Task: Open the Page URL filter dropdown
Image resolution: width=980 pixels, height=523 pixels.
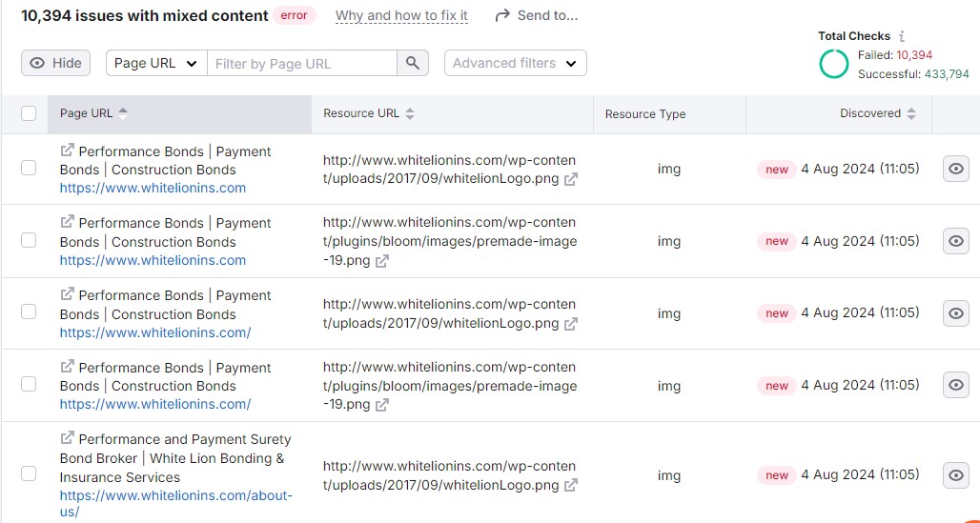Action: [155, 63]
